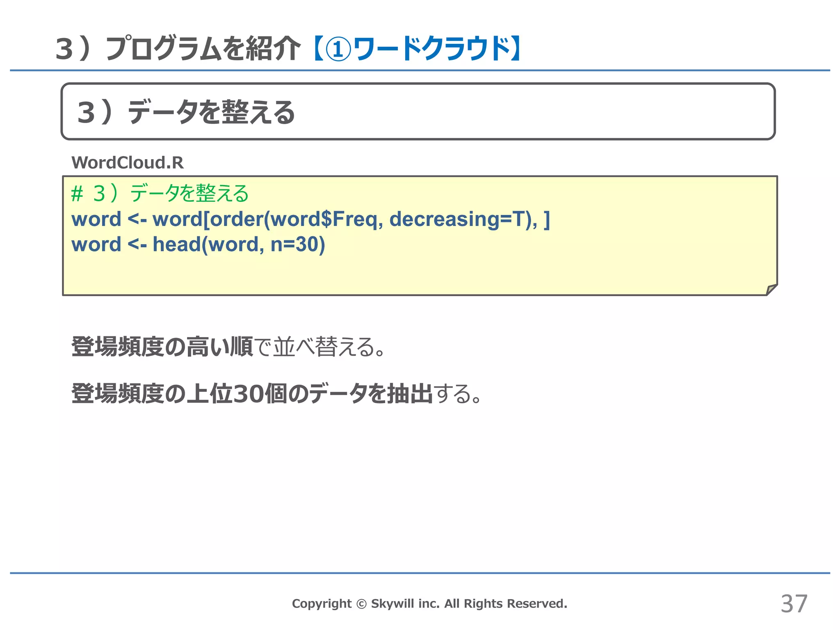Image resolution: width=840 pixels, height=630 pixels.
Task: Click the folded corner of the yellow note
Action: [x=772, y=290]
